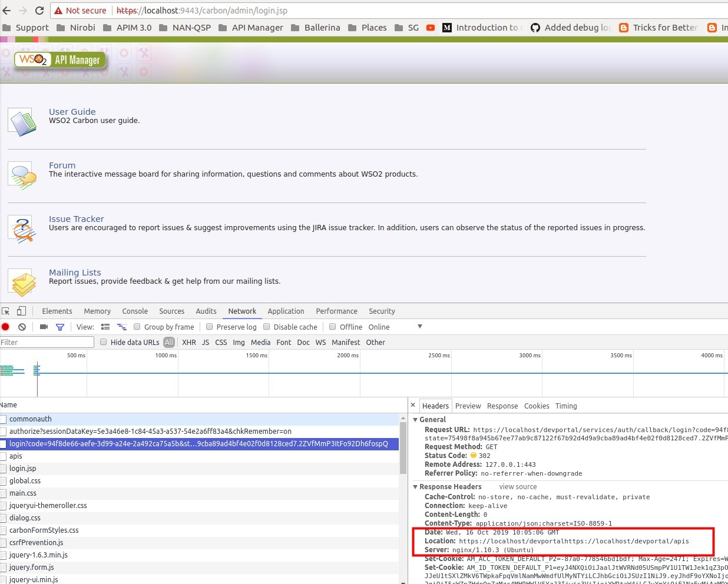Click the WSO2 API Manager logo
The width and height of the screenshot is (728, 584).
[59, 59]
